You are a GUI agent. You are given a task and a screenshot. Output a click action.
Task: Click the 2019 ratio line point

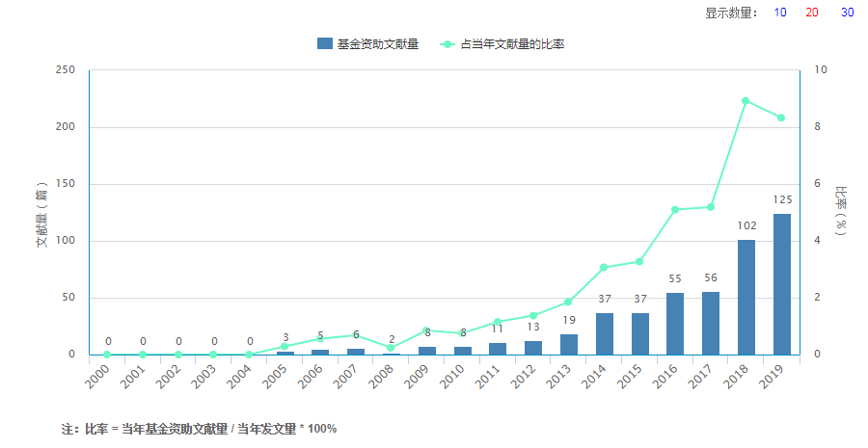tap(781, 118)
